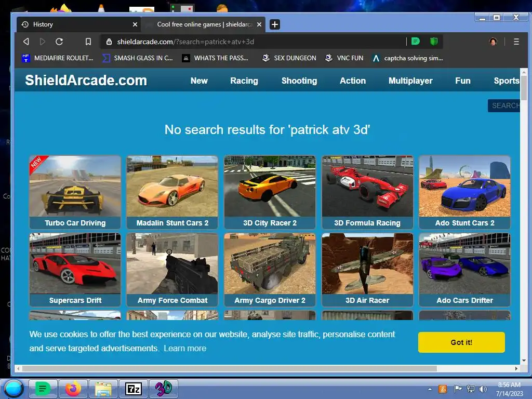Open the Sports games category

(x=506, y=81)
